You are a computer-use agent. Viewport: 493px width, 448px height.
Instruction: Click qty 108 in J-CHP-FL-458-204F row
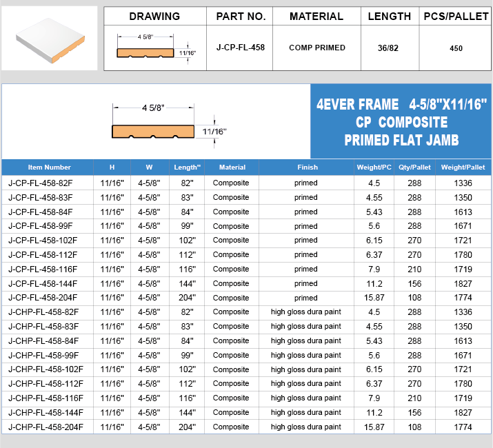[x=414, y=427]
